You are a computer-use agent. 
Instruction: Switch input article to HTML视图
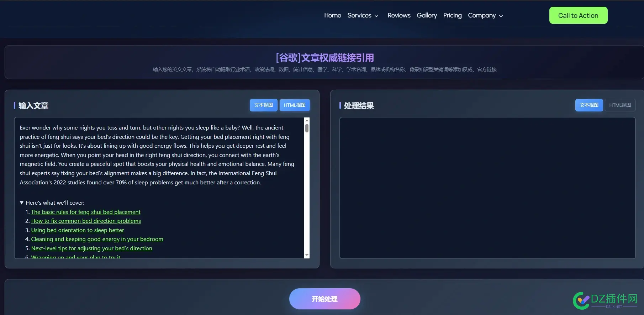point(295,105)
